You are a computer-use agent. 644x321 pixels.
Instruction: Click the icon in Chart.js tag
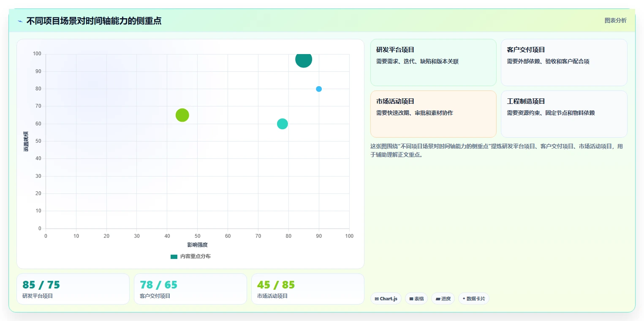[x=377, y=299]
